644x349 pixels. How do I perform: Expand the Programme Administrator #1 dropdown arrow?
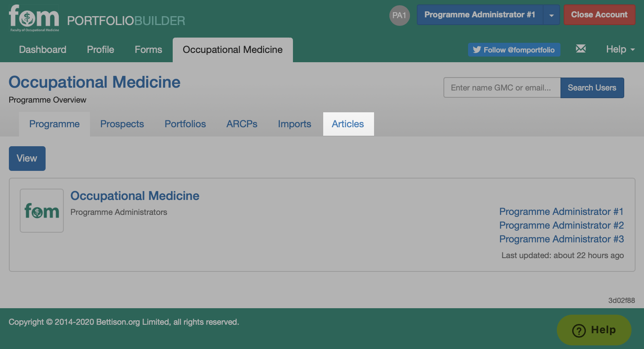[552, 15]
